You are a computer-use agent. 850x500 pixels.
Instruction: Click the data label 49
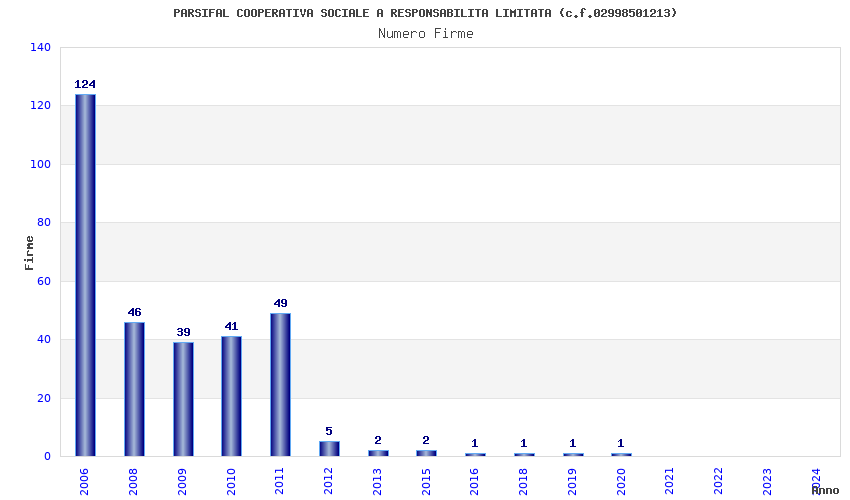(x=280, y=303)
